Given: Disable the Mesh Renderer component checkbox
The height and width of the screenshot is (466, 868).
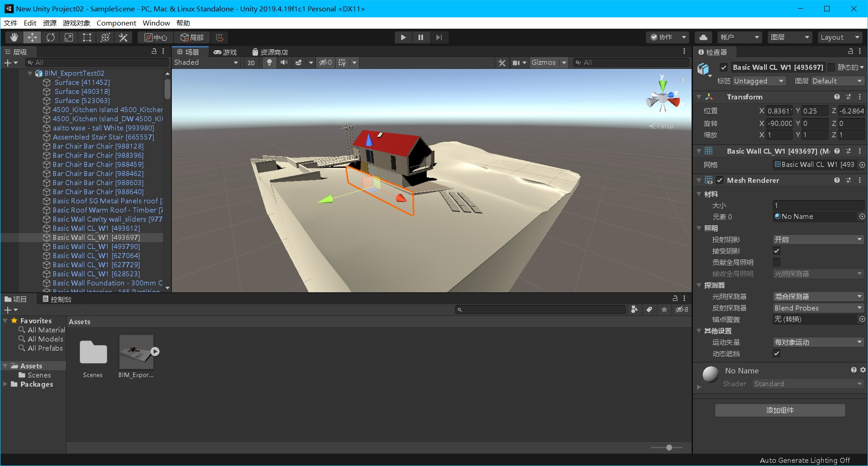Looking at the screenshot, I should 720,180.
